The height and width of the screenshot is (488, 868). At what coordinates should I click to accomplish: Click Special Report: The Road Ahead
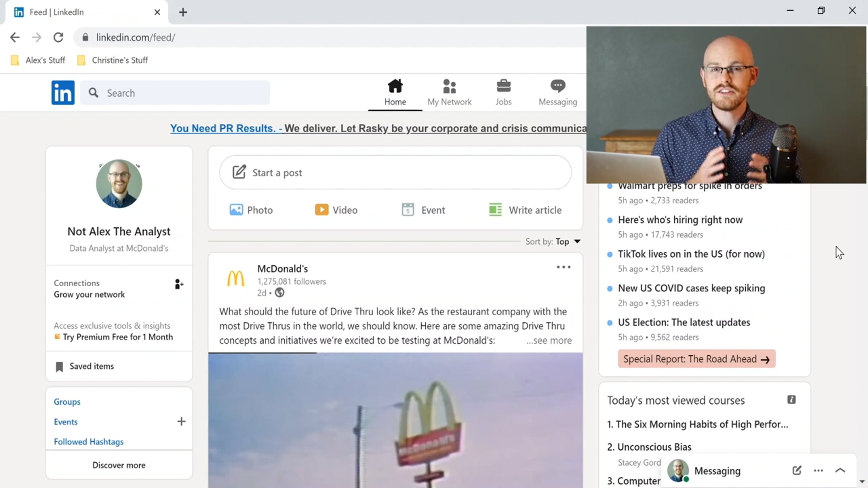pos(696,359)
